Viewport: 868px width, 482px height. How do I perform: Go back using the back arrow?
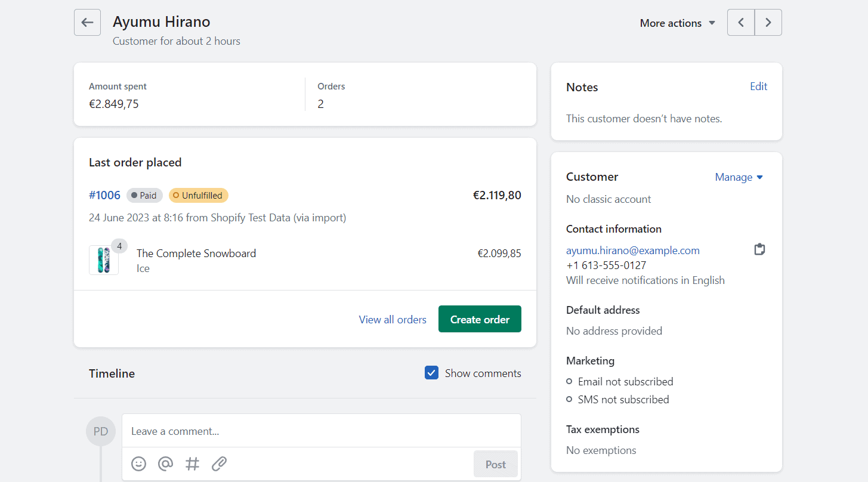click(87, 22)
